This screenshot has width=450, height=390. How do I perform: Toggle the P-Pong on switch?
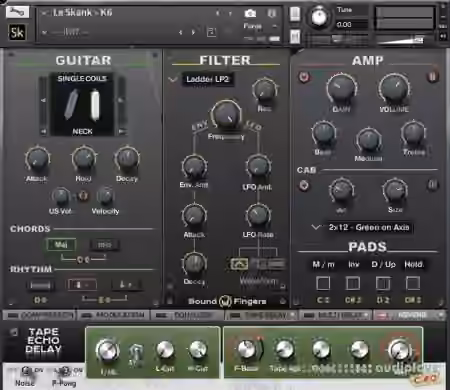pyautogui.click(x=65, y=370)
